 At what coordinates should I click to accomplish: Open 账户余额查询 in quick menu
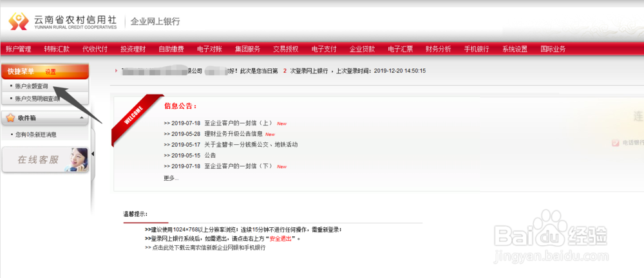[x=32, y=86]
